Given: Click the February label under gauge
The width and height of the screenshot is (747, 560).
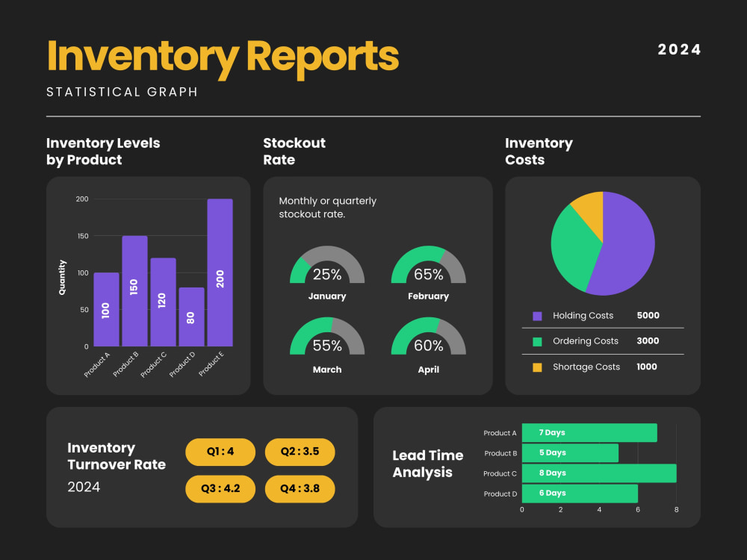Looking at the screenshot, I should click(x=428, y=296).
